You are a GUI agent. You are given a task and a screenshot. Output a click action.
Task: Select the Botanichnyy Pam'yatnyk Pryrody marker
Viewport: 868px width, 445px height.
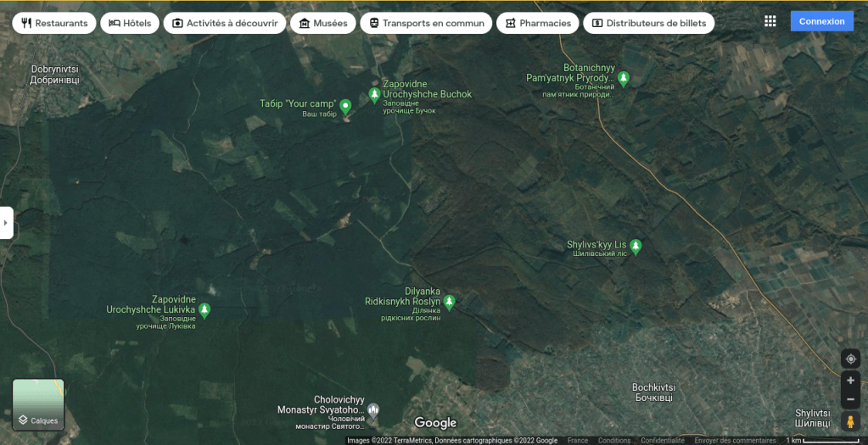pos(624,79)
